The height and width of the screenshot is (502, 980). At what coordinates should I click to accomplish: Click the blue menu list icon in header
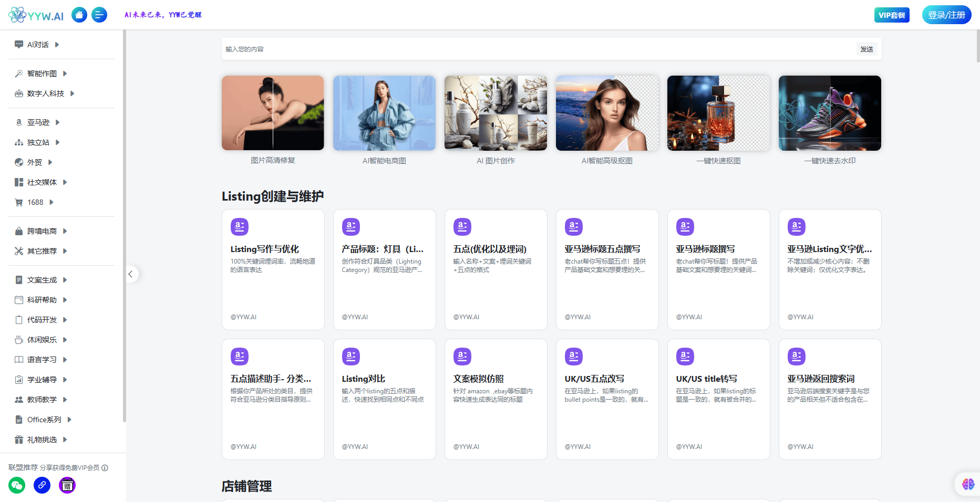[99, 15]
